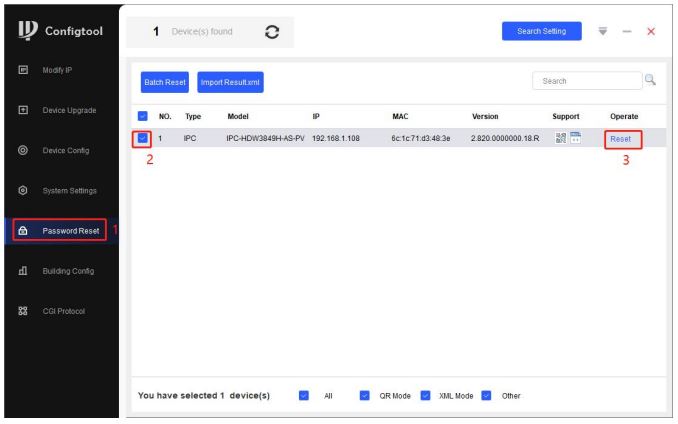The image size is (678, 424).
Task: Click the QR code support icon
Action: coord(560,138)
